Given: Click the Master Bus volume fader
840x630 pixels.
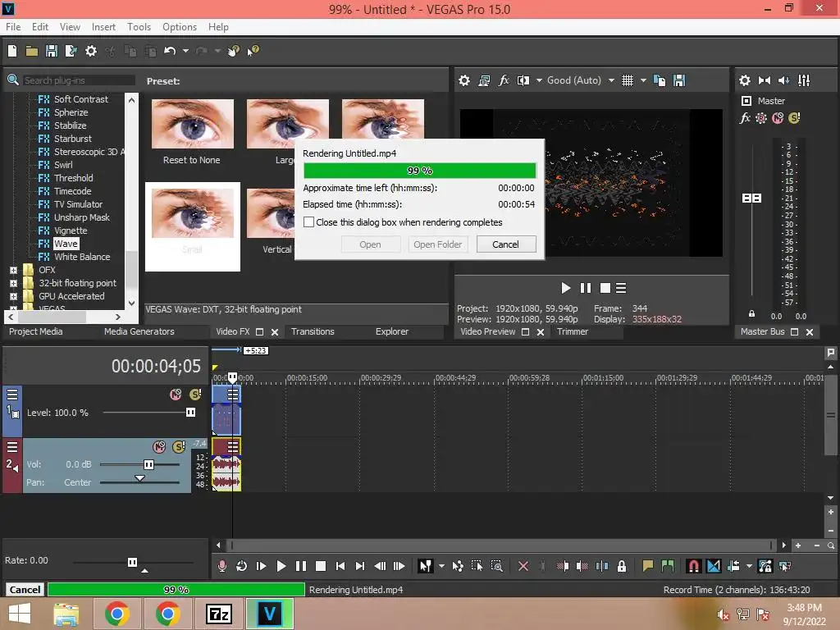Looking at the screenshot, I should coord(751,199).
